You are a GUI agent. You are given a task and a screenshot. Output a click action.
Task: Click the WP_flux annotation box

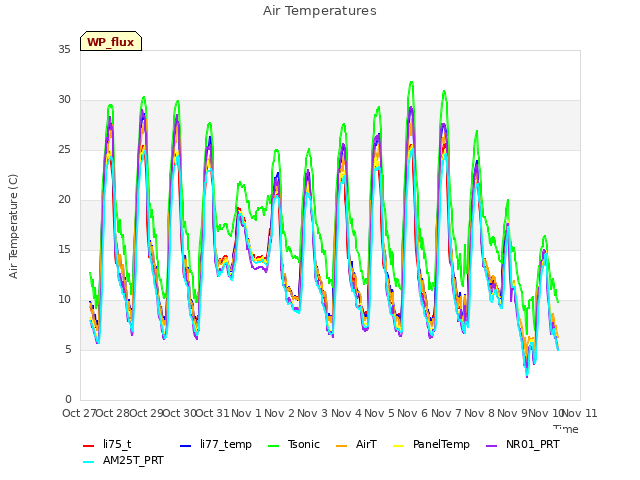pyautogui.click(x=111, y=41)
